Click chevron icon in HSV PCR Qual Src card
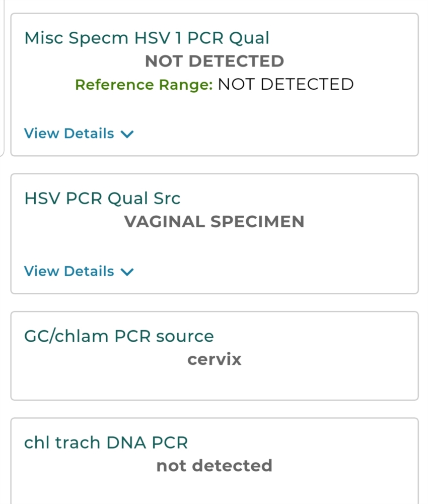428x504 pixels. (127, 272)
